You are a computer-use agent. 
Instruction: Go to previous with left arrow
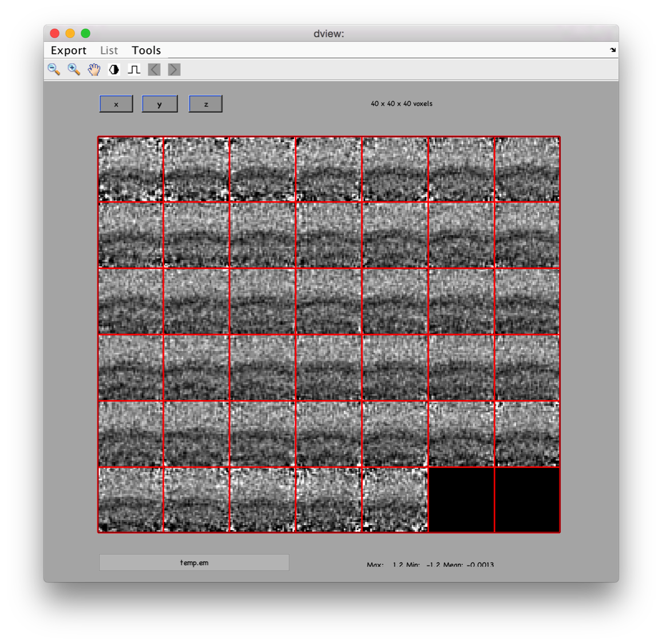tap(154, 70)
